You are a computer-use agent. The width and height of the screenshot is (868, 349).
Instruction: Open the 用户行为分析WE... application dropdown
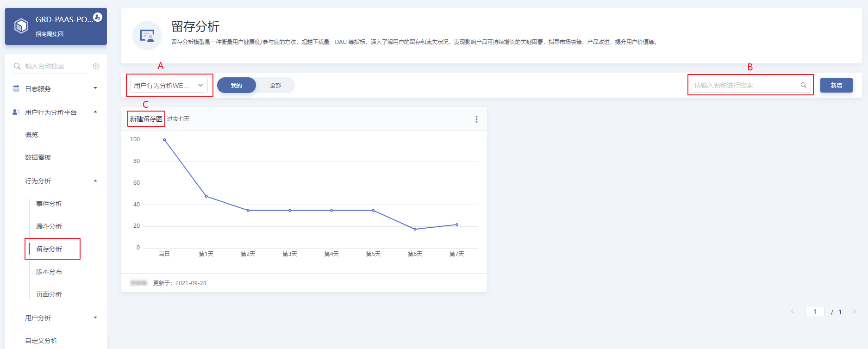pyautogui.click(x=169, y=85)
